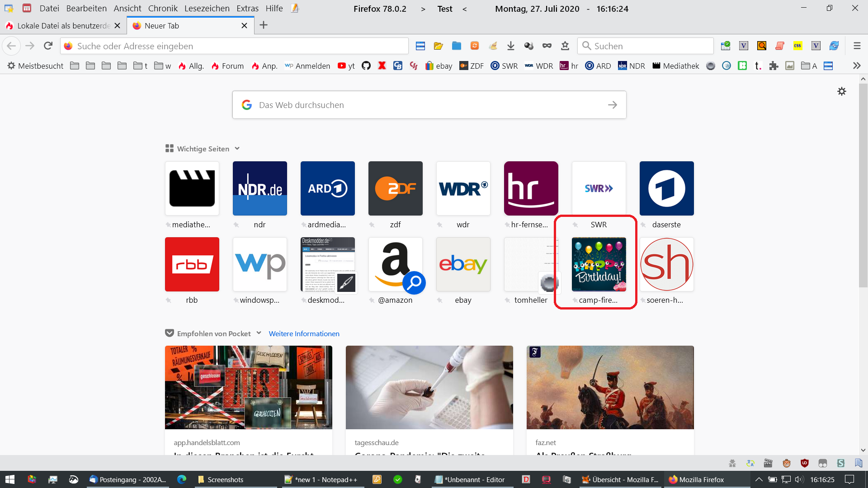The image size is (868, 488).
Task: Show more bookmarks via double-chevron overflow
Action: [856, 66]
